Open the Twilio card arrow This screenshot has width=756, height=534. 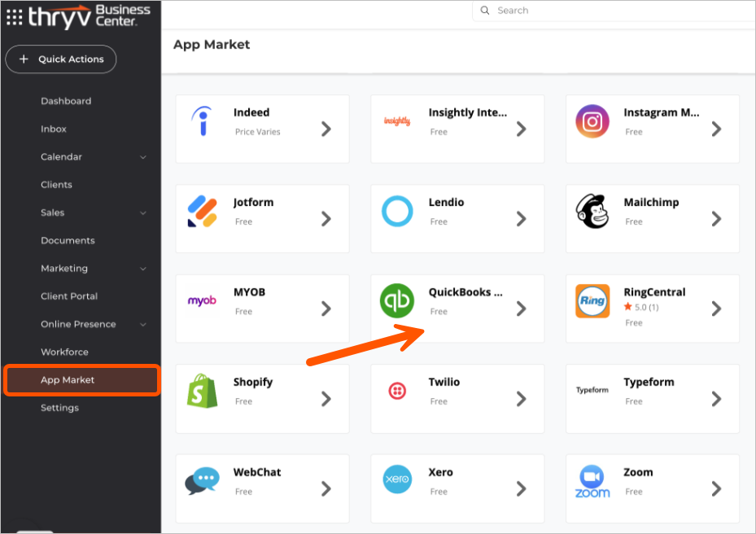coord(521,399)
